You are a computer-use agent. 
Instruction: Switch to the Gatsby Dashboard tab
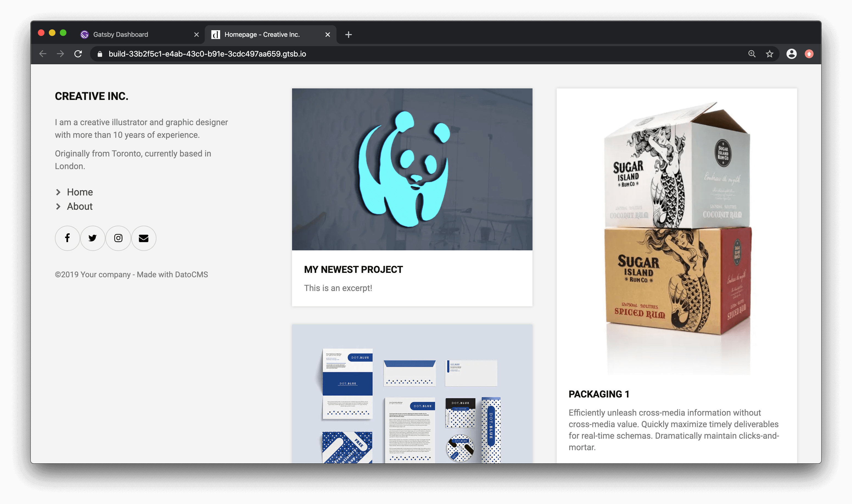pos(121,35)
